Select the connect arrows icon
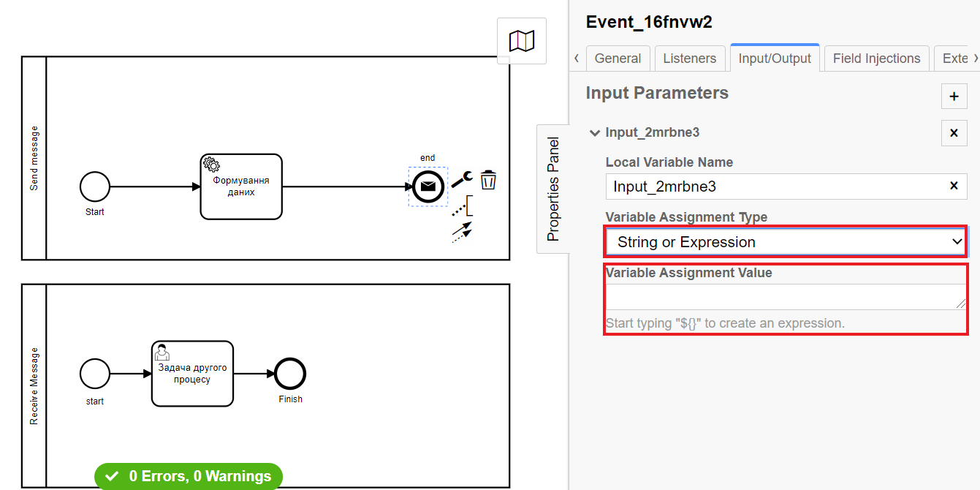This screenshot has width=980, height=490. 461,232
